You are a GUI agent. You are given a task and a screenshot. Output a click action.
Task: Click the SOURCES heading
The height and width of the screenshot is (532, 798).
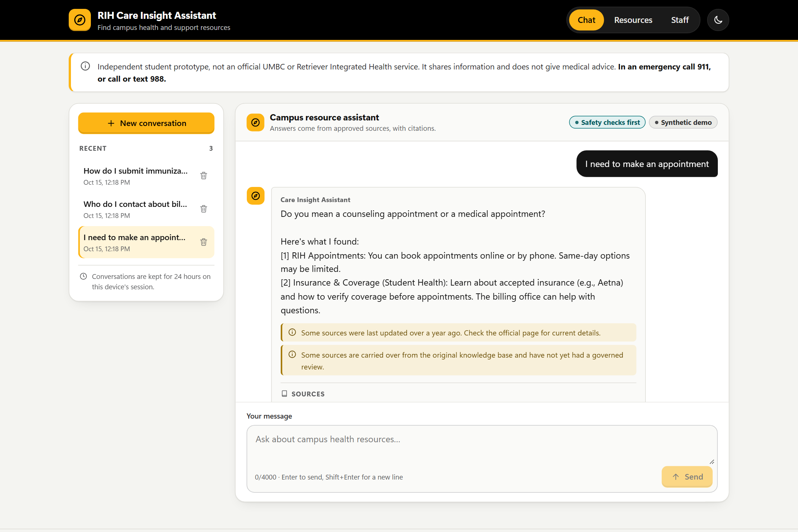pyautogui.click(x=308, y=394)
